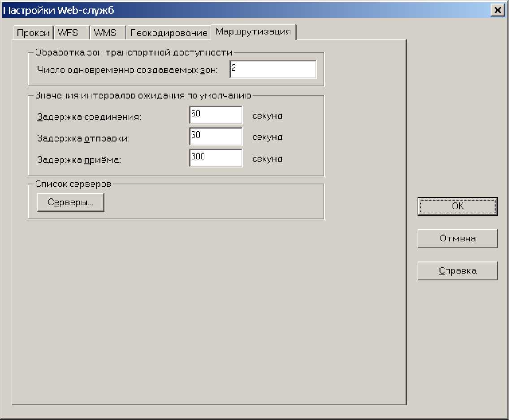Close the Настройки Web-служб dialog

497,10
